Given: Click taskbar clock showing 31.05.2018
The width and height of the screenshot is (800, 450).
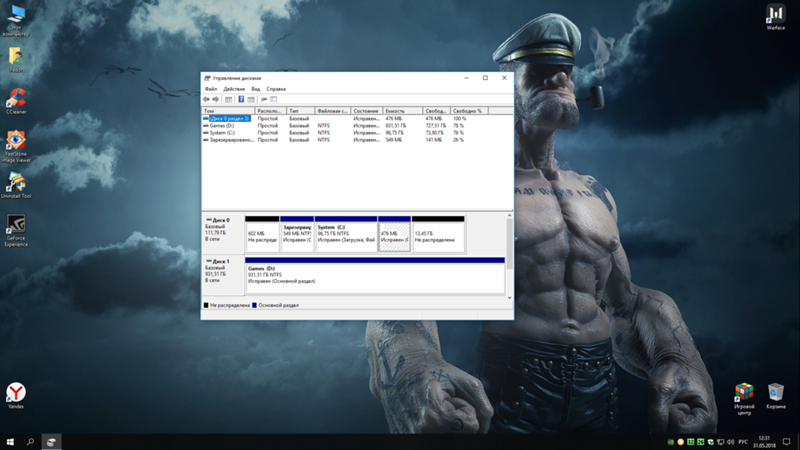Looking at the screenshot, I should pyautogui.click(x=764, y=442).
